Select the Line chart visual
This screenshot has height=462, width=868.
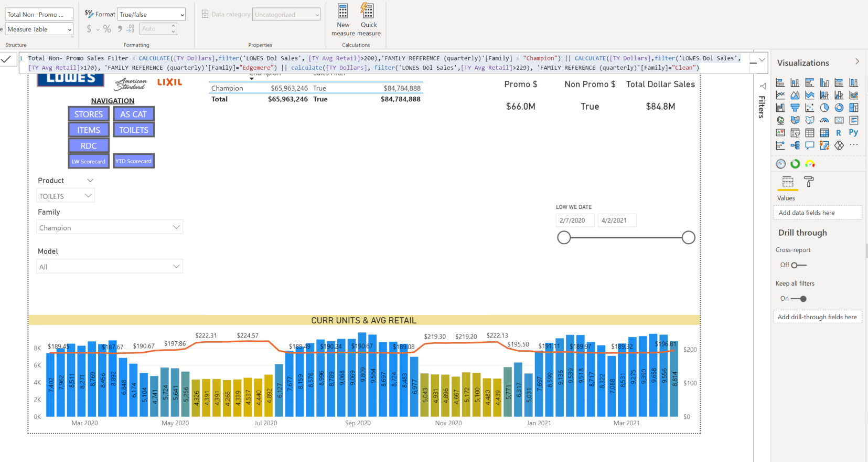(x=780, y=95)
